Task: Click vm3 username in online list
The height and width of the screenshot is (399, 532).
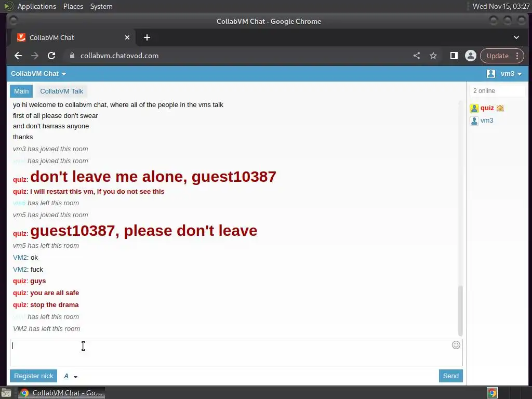Action: pyautogui.click(x=487, y=121)
